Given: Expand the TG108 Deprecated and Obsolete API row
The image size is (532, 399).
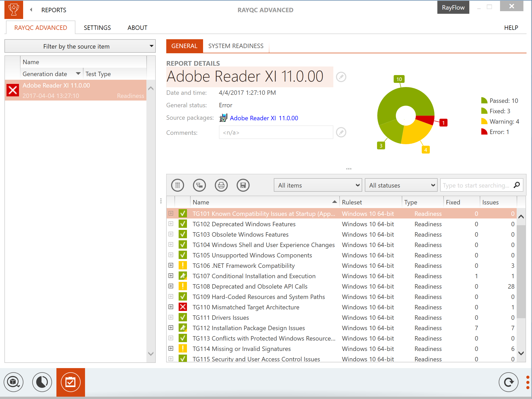Looking at the screenshot, I should pos(171,286).
